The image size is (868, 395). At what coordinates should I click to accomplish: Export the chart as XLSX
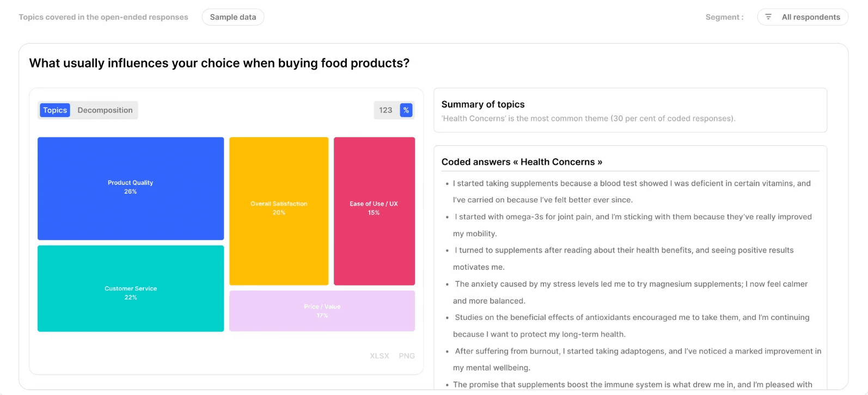[x=380, y=356]
